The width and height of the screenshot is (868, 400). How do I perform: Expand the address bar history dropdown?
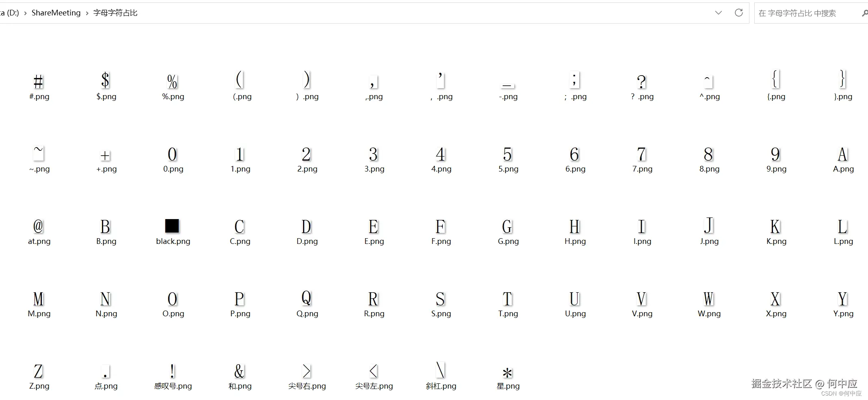718,13
